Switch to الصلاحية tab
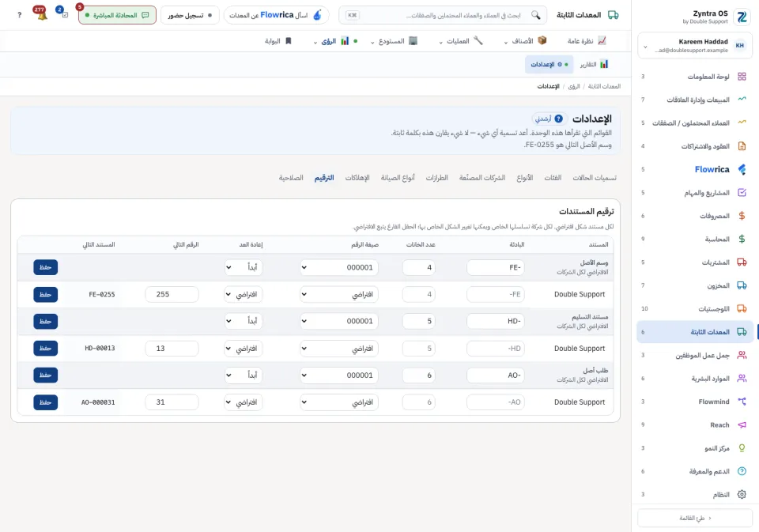Image resolution: width=759 pixels, height=532 pixels. pos(291,178)
